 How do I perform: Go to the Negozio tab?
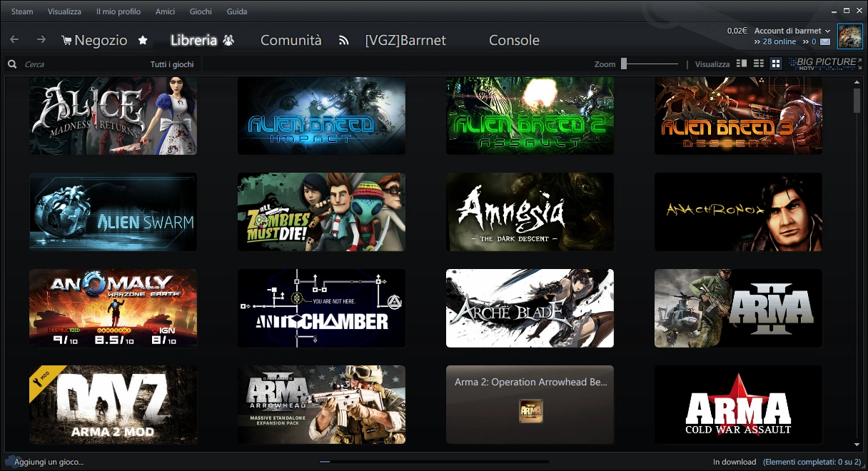(101, 40)
